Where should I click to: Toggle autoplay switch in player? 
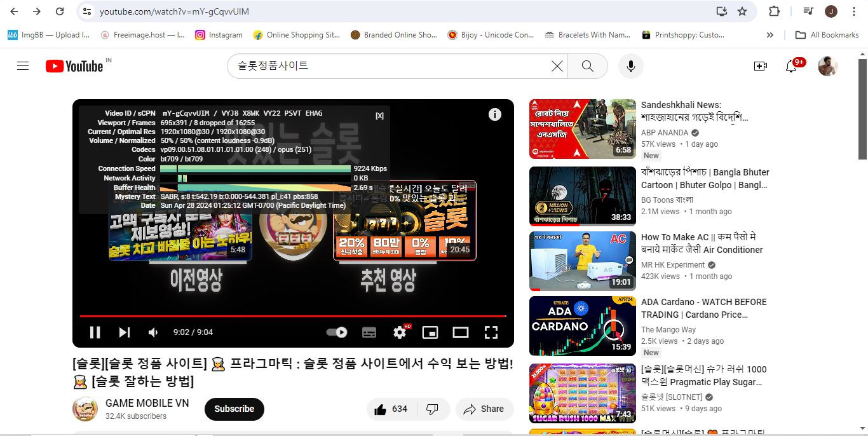click(x=337, y=332)
